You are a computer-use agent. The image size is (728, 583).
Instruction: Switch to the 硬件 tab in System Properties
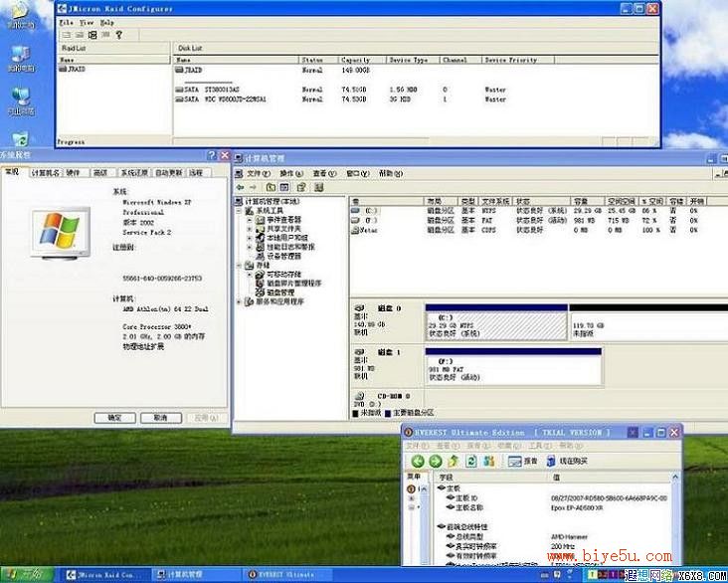(x=74, y=173)
